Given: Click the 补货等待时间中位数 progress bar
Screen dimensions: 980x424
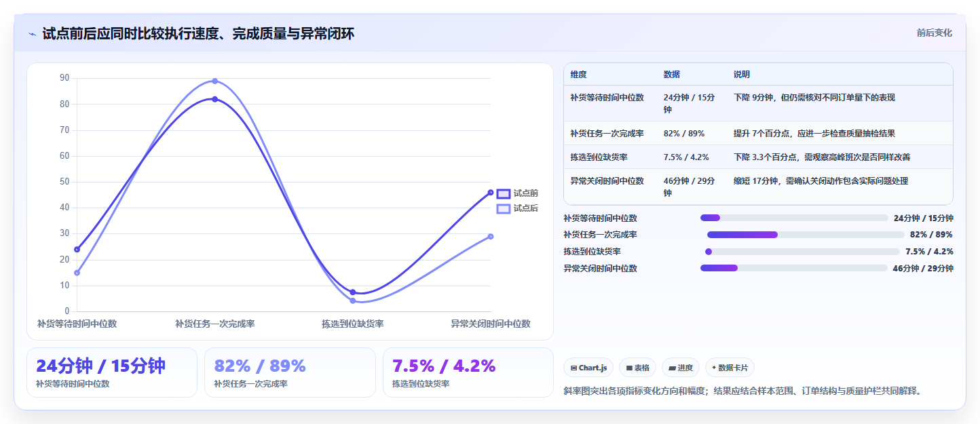Looking at the screenshot, I should click(794, 218).
